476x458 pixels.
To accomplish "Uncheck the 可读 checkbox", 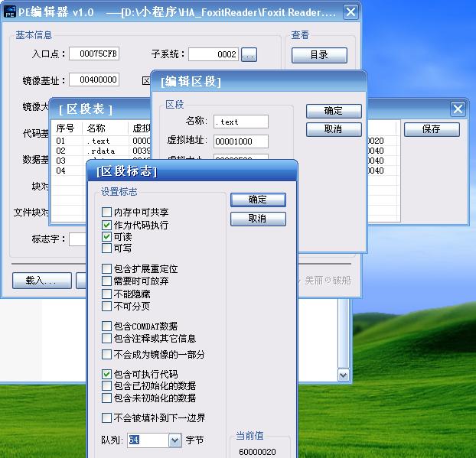I will click(x=106, y=236).
